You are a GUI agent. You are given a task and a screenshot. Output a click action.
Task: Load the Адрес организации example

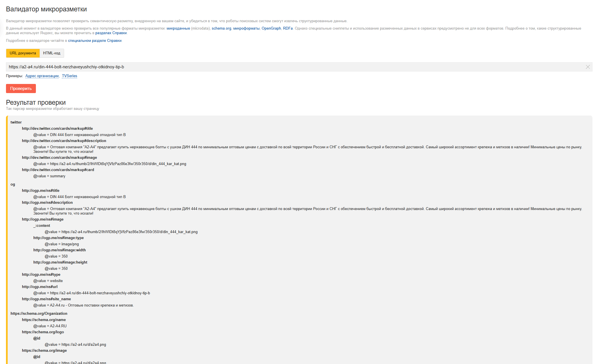[x=42, y=76]
